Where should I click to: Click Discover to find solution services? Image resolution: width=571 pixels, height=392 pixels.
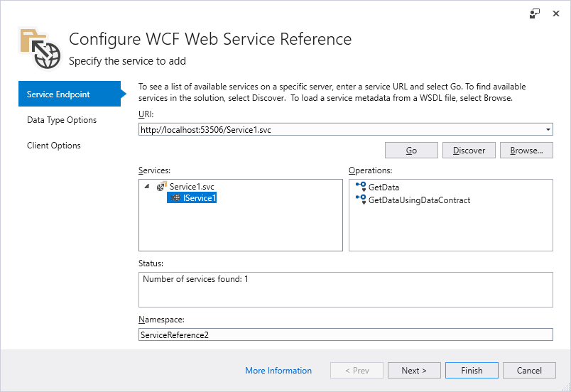coord(469,151)
